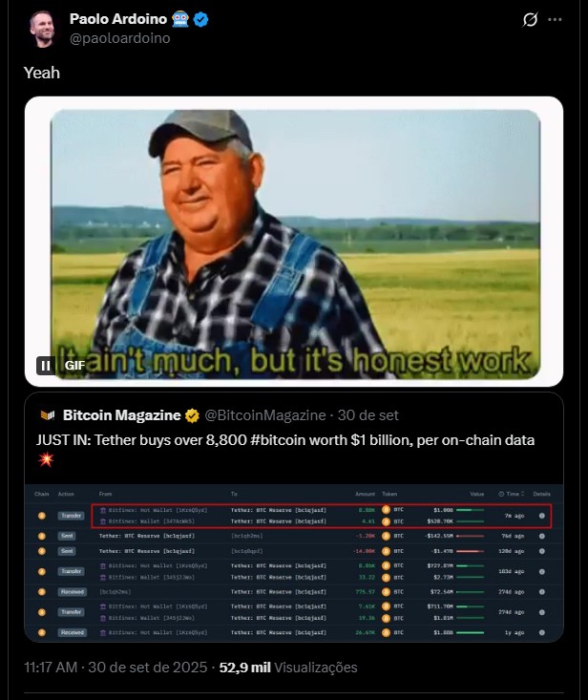Viewport: 588px width, 700px height.
Task: Click the robot emoji next to the name
Action: coord(180,19)
